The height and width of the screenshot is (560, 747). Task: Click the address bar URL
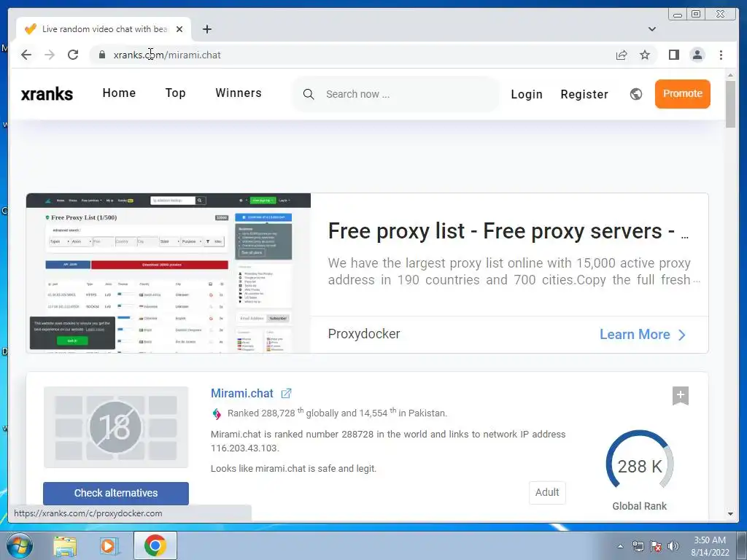click(167, 55)
